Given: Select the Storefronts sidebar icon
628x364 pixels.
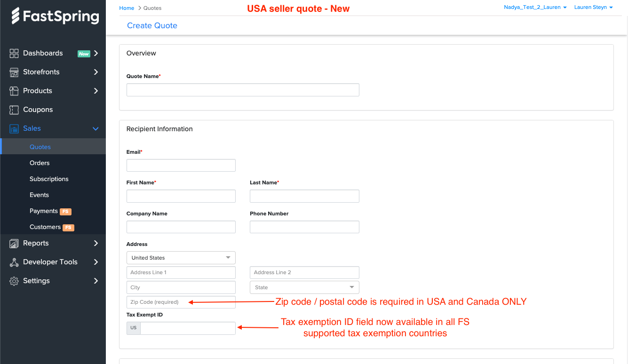Looking at the screenshot, I should tap(13, 72).
